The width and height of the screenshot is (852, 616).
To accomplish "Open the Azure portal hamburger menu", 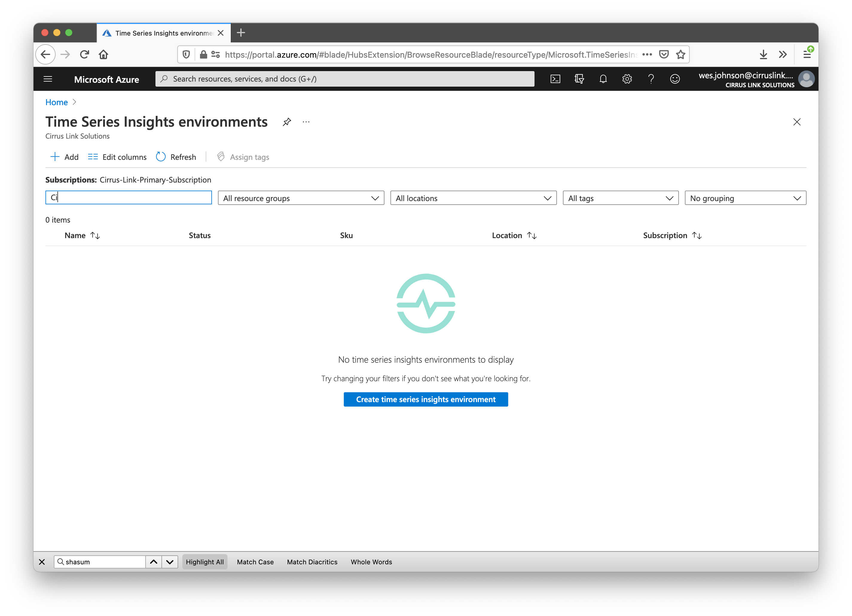I will coord(48,79).
